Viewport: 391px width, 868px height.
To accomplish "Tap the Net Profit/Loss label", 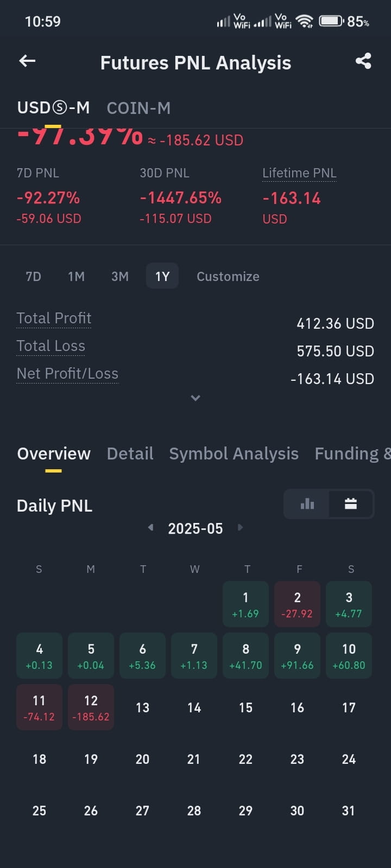I will point(67,374).
